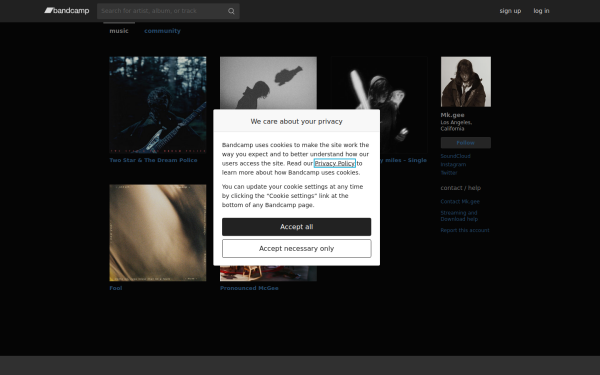Switch to the community tab
Image resolution: width=600 pixels, height=375 pixels.
162,31
